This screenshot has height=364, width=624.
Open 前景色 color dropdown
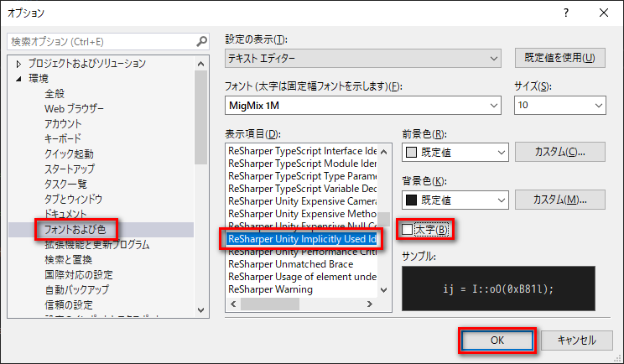coord(455,153)
